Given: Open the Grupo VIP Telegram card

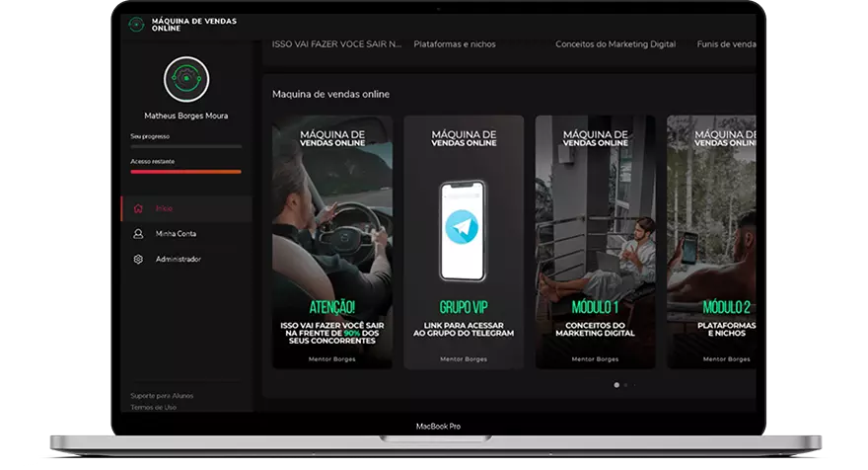Looking at the screenshot, I should pyautogui.click(x=464, y=242).
